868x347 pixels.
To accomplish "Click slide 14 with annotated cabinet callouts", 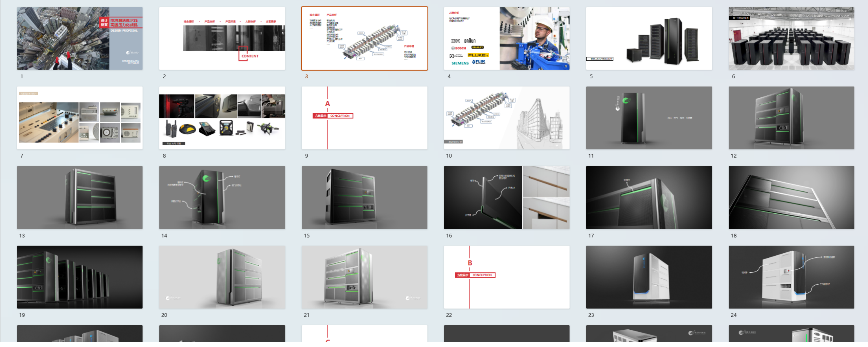I will (x=222, y=197).
